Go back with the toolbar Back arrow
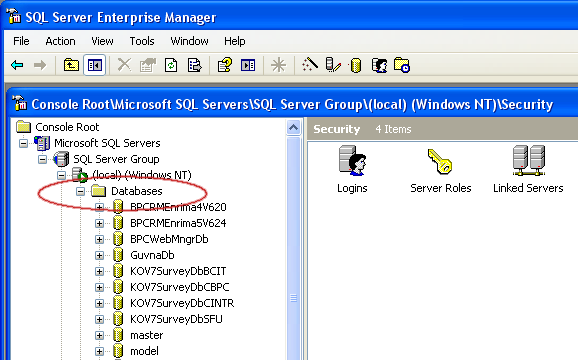The height and width of the screenshot is (360, 578). coord(17,66)
